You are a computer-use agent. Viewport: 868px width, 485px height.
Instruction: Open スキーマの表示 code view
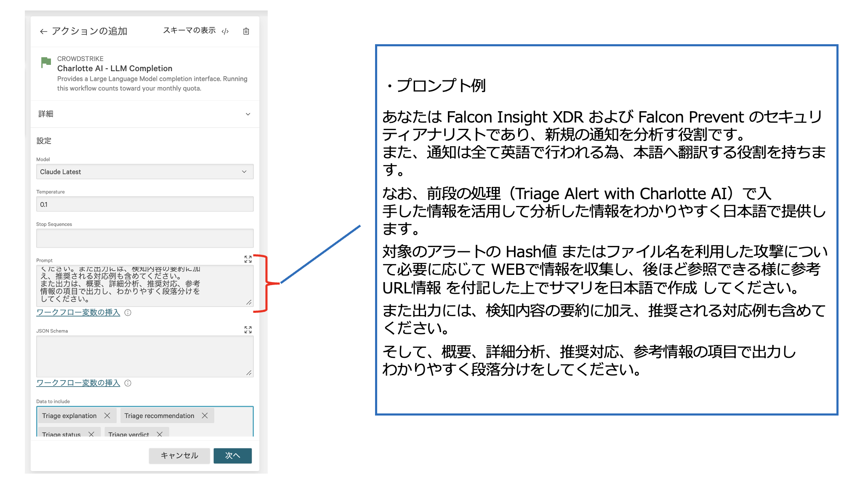click(196, 31)
